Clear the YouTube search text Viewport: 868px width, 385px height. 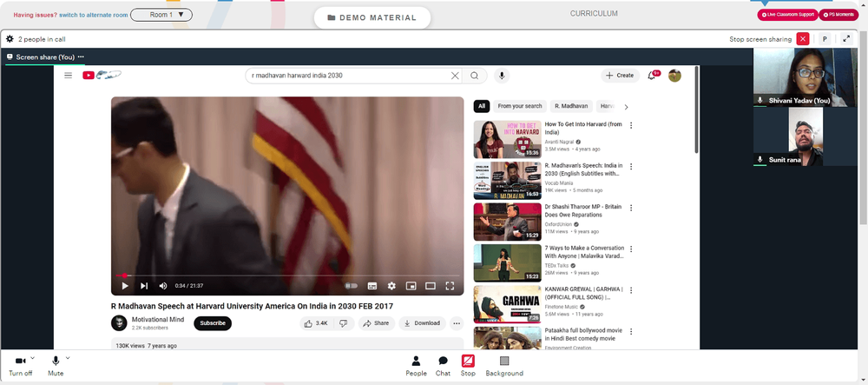point(455,76)
